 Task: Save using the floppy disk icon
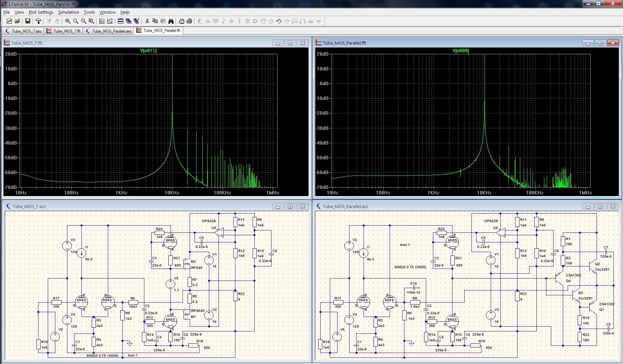point(28,21)
